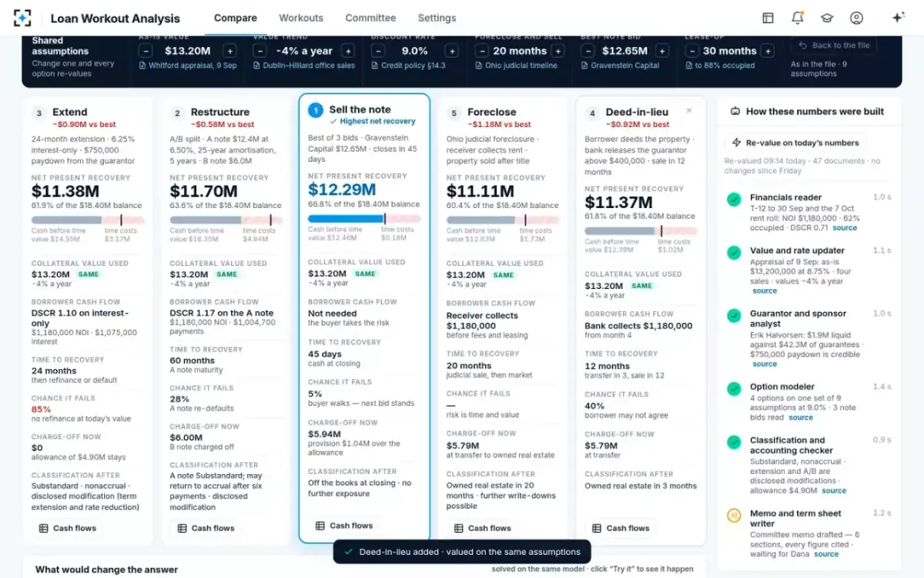This screenshot has width=924, height=578.
Task: Switch to the Compare tab
Action: click(236, 18)
